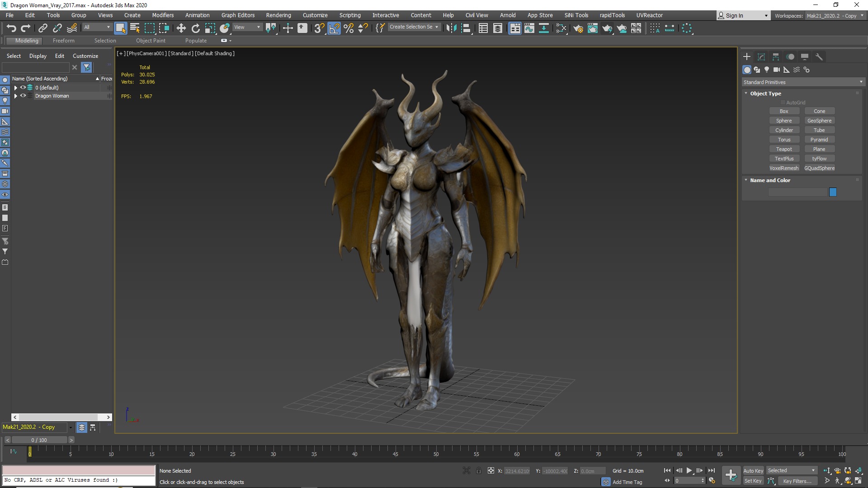
Task: Open the Create panel plus tab
Action: (747, 56)
